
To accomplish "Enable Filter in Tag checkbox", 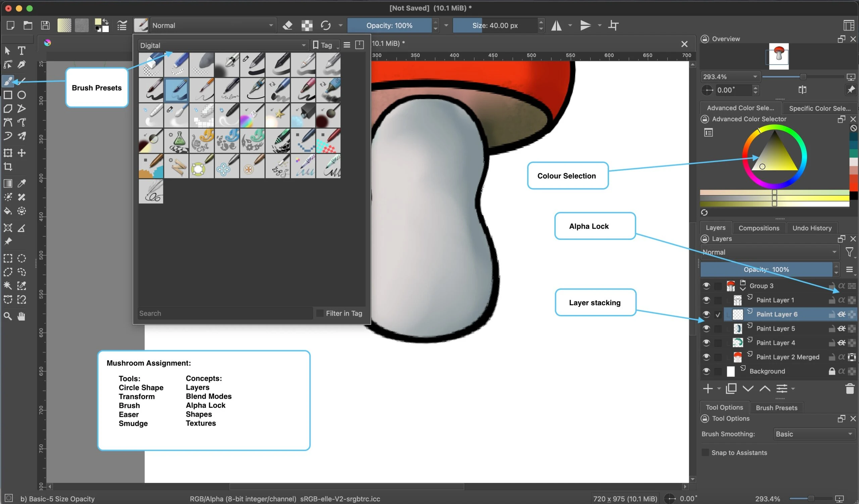I will (x=320, y=313).
